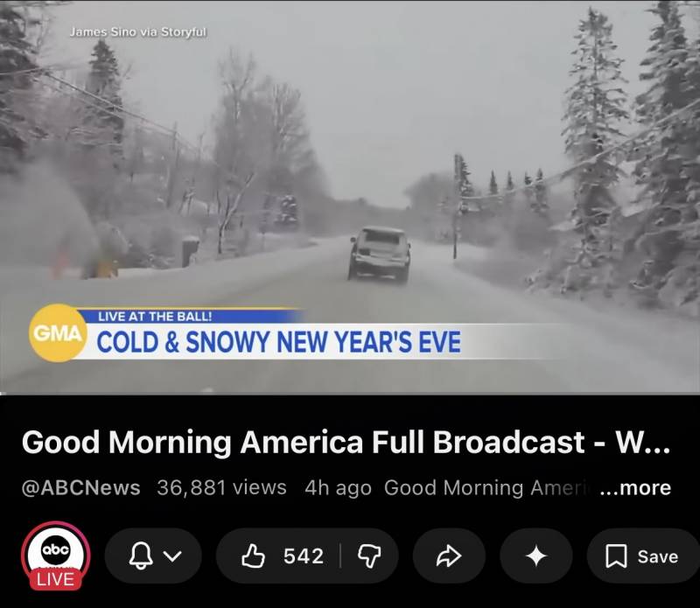
Task: Open the abc channel avatar
Action: point(56,551)
